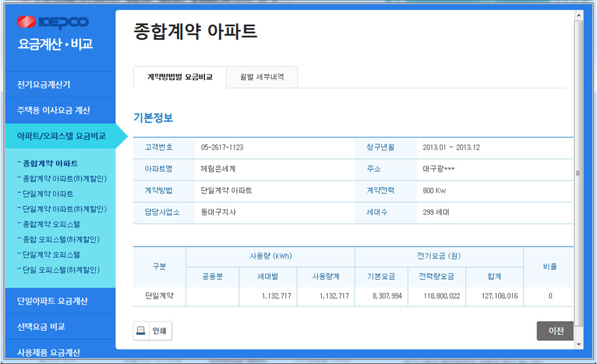Click the 인쇄 print button

pos(152,331)
